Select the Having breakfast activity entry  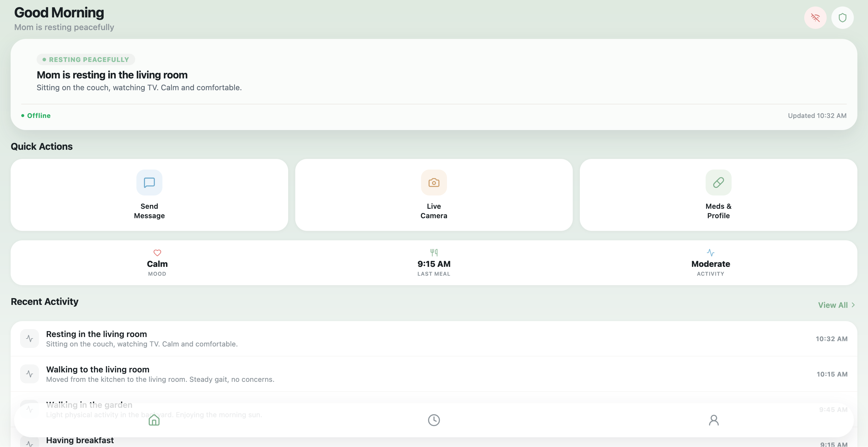(x=80, y=440)
